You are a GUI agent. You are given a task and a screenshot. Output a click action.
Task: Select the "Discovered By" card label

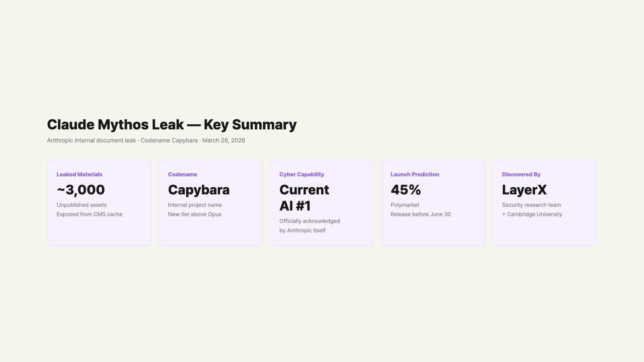(x=521, y=174)
